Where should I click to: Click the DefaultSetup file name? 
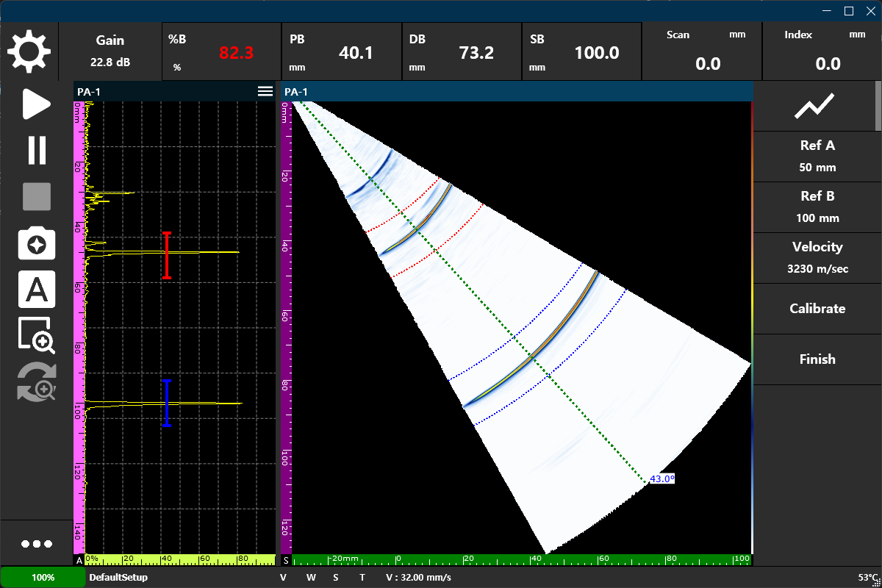click(118, 578)
